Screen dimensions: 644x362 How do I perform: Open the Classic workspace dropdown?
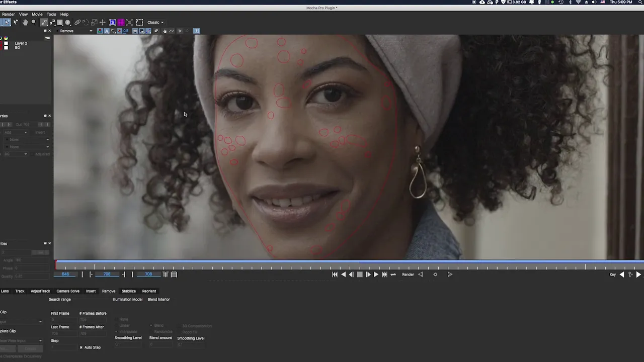pyautogui.click(x=155, y=22)
